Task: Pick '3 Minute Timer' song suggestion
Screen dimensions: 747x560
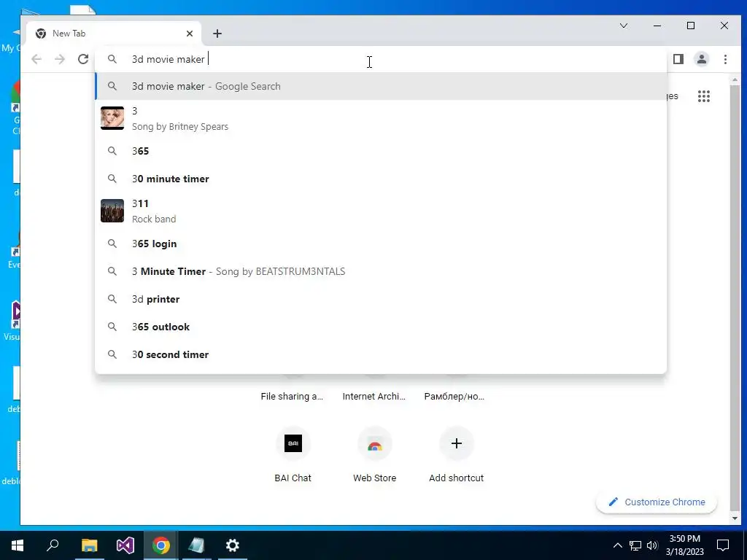Action: click(381, 271)
